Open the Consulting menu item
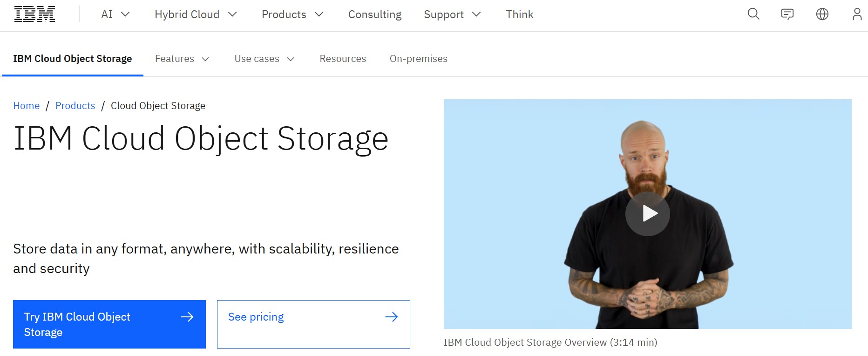Viewport: 868px width, 356px height. point(375,14)
